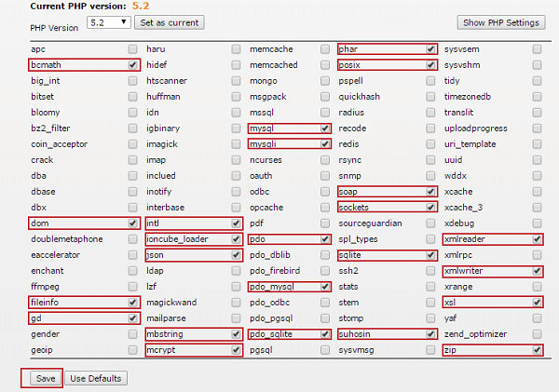Disable the suhosin extension checkbox
Image resolution: width=559 pixels, height=392 pixels.
[x=430, y=334]
